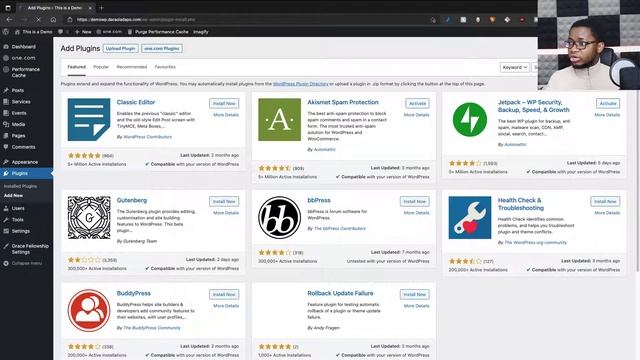Select Add New submenu item
640x360 pixels.
tap(13, 196)
